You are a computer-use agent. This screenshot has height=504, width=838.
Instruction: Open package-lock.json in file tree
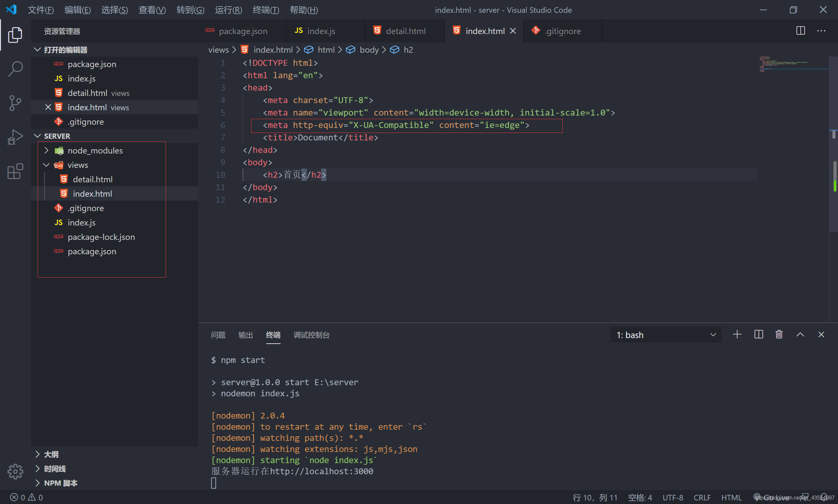115,237
